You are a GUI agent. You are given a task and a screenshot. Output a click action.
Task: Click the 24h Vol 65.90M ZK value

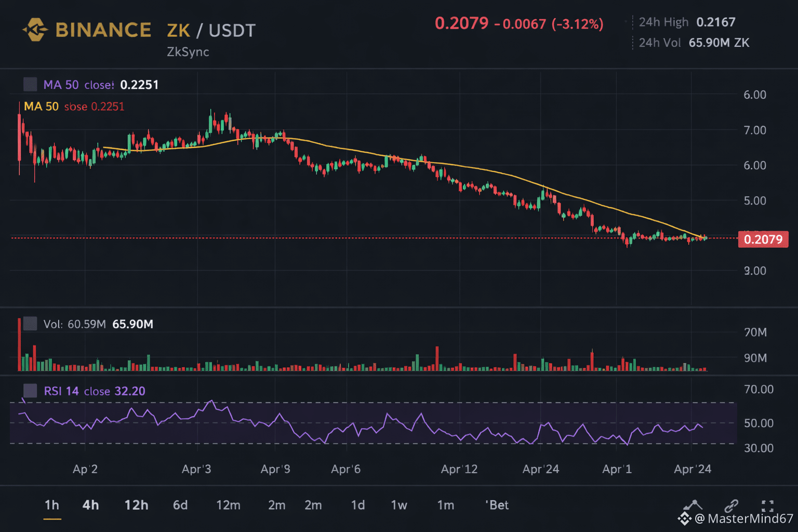pos(719,43)
